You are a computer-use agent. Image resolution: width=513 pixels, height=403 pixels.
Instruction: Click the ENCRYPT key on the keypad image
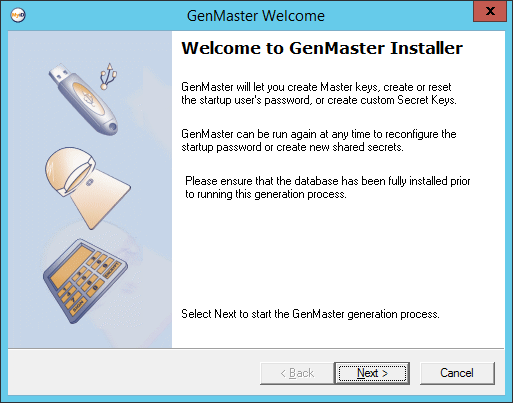tap(111, 270)
